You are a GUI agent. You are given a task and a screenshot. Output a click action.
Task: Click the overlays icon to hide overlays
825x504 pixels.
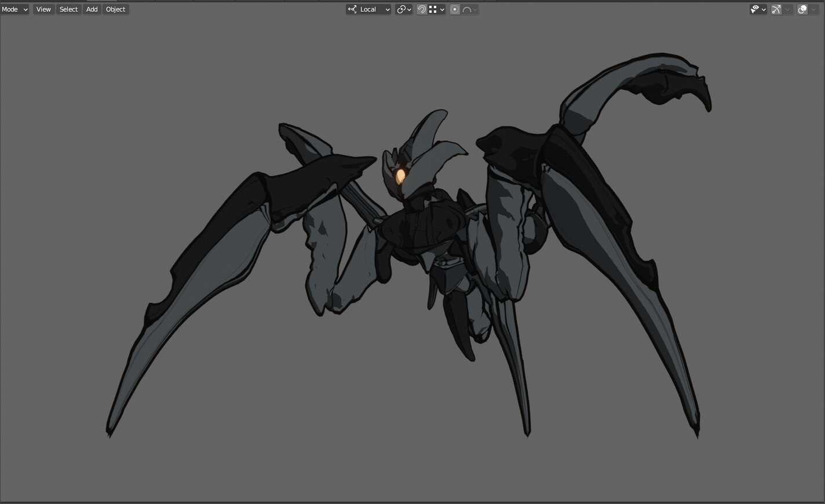click(x=802, y=9)
